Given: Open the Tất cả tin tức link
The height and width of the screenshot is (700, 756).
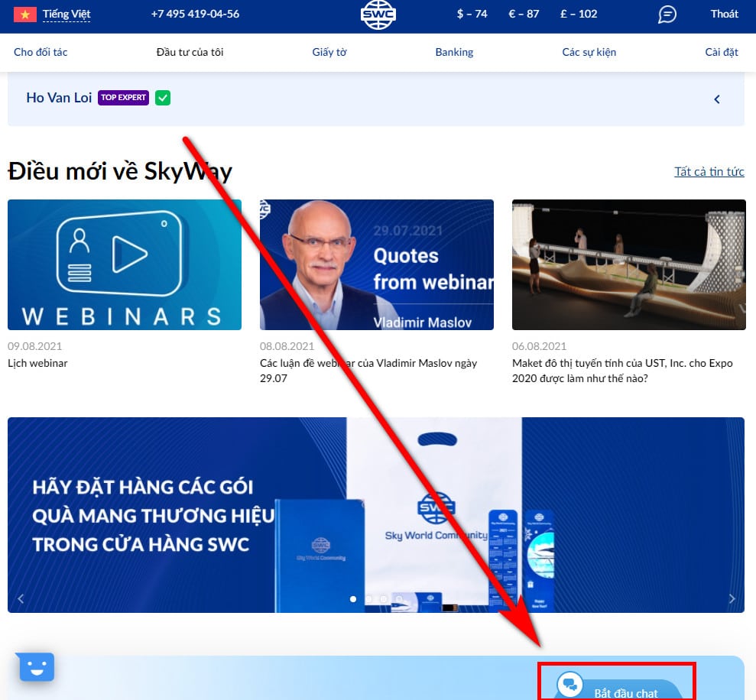Looking at the screenshot, I should pyautogui.click(x=709, y=172).
